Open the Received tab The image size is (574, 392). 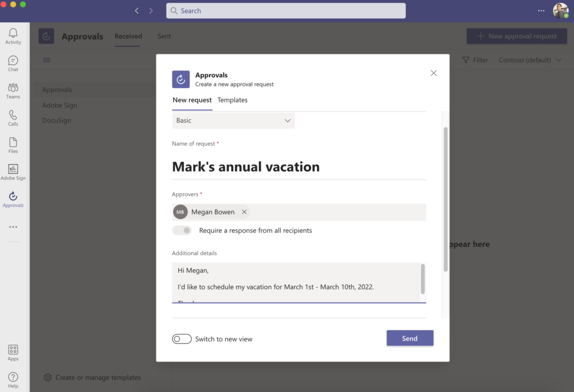point(128,36)
